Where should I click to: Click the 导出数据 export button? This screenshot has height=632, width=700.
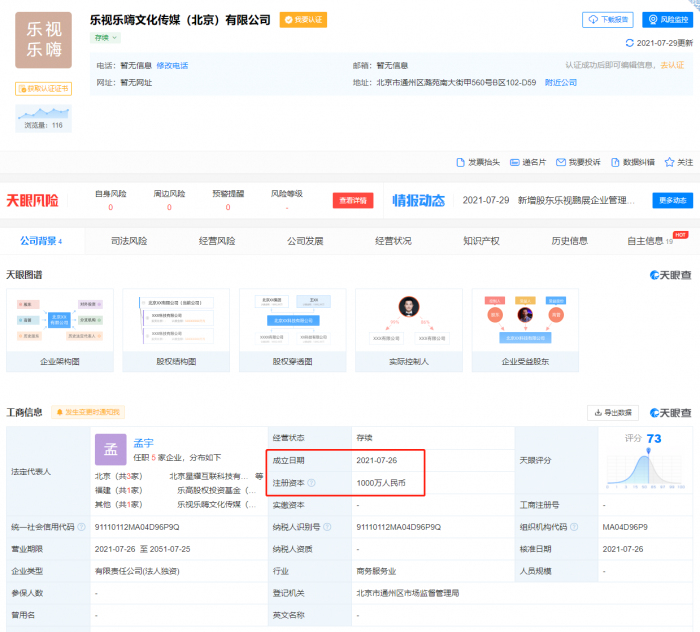612,412
